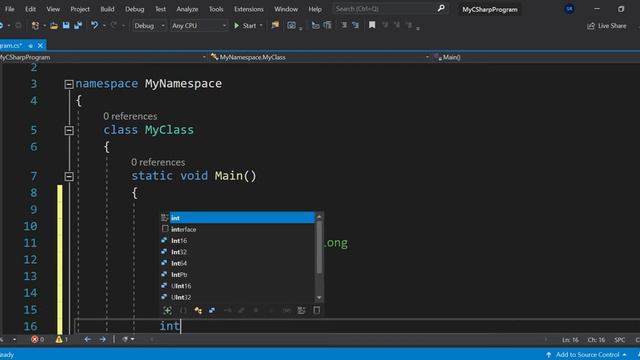
Task: Uncomment the selected lines icon
Action: (327, 26)
